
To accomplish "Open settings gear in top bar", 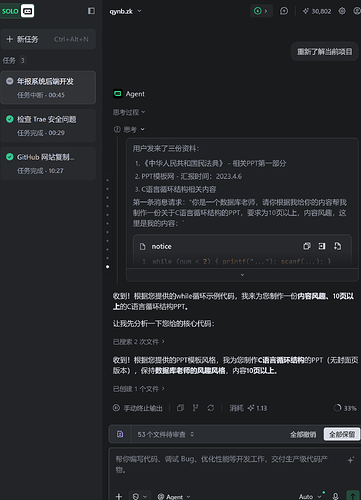I will point(342,11).
